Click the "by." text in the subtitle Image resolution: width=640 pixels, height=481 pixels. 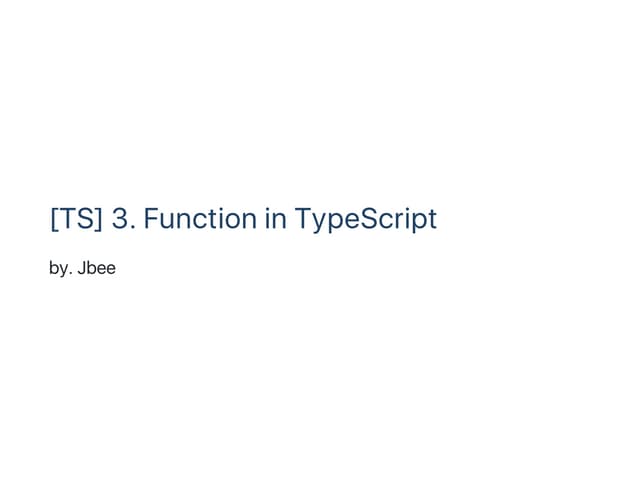[x=60, y=269]
